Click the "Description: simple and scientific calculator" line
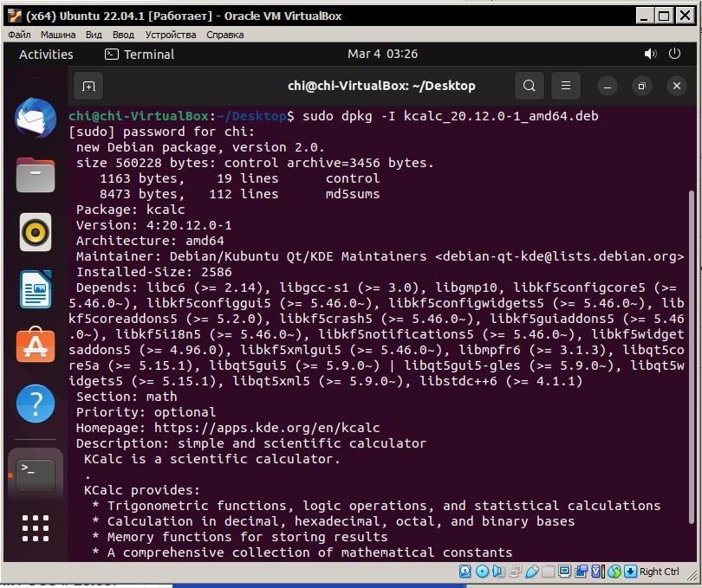This screenshot has width=702, height=588. [x=250, y=443]
